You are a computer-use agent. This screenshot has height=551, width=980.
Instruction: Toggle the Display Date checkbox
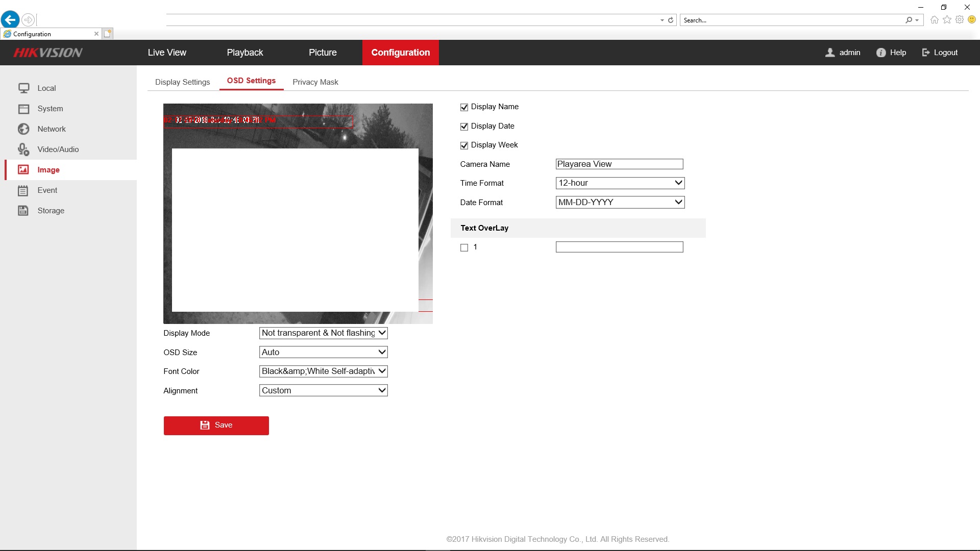click(x=464, y=127)
